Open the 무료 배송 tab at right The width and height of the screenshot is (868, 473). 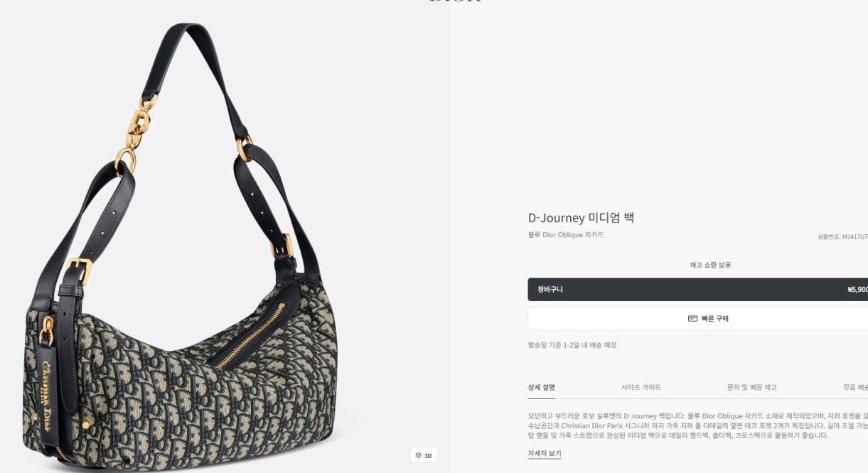[855, 387]
